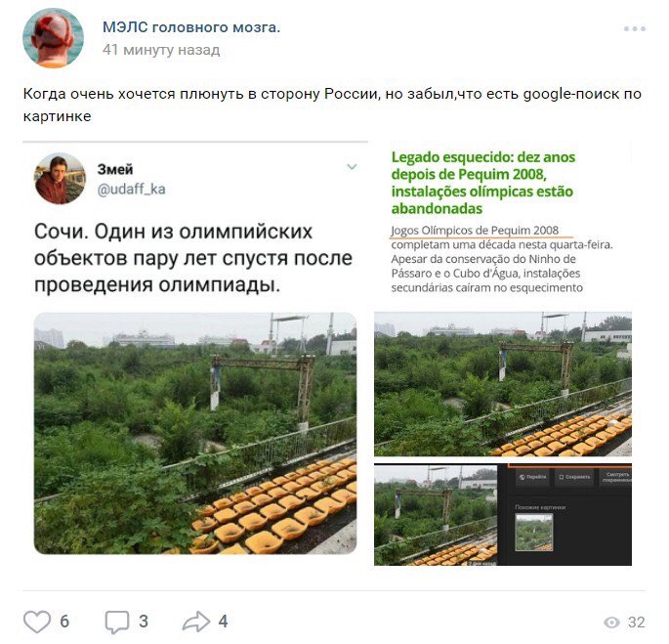The width and height of the screenshot is (669, 644).
Task: Expand the tweet chevron dropdown
Action: pyautogui.click(x=352, y=166)
